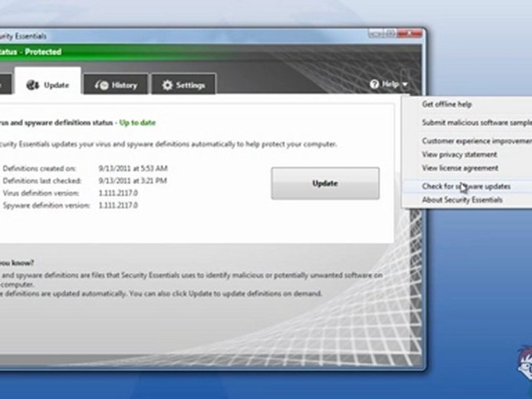Viewport: 532px width, 399px height.
Task: Click the Security Essentials title bar text
Action: (x=23, y=36)
